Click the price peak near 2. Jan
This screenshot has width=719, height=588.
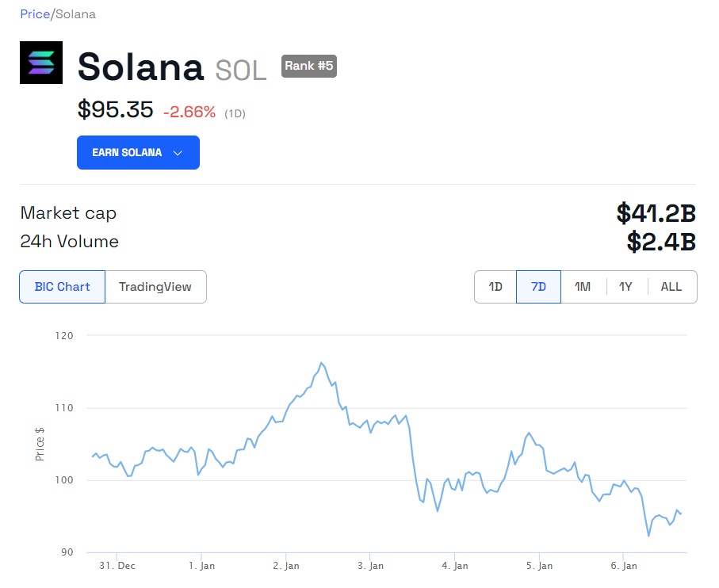[322, 363]
